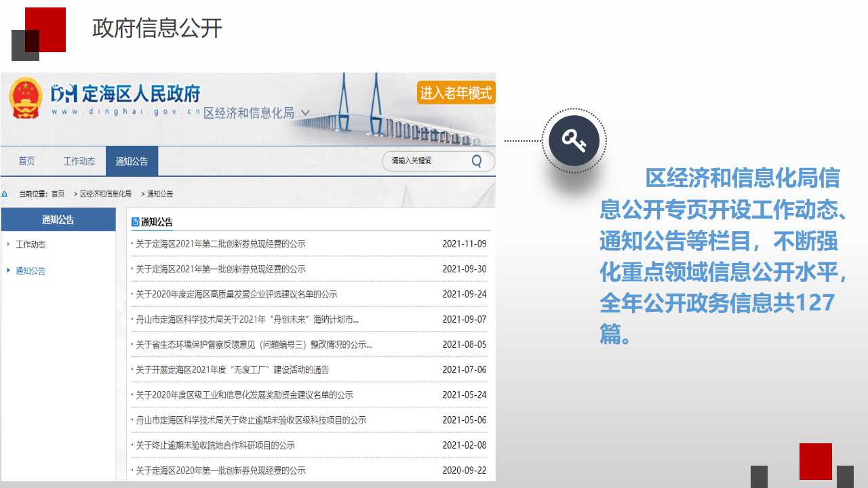The image size is (868, 488).
Task: Expand 工作动态 in the left sidebar
Action: [31, 245]
